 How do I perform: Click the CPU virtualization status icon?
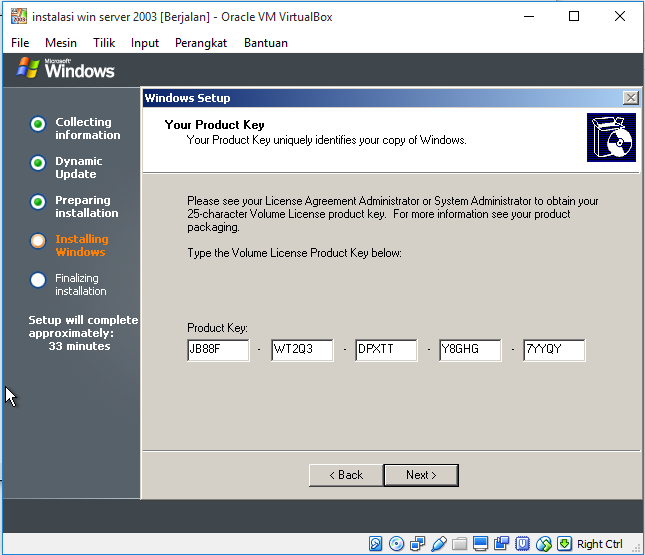[x=522, y=543]
